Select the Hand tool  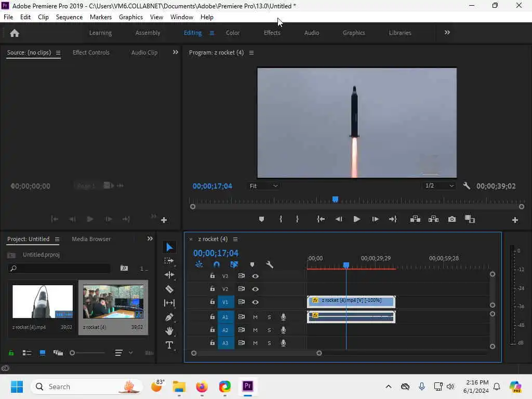click(x=169, y=331)
